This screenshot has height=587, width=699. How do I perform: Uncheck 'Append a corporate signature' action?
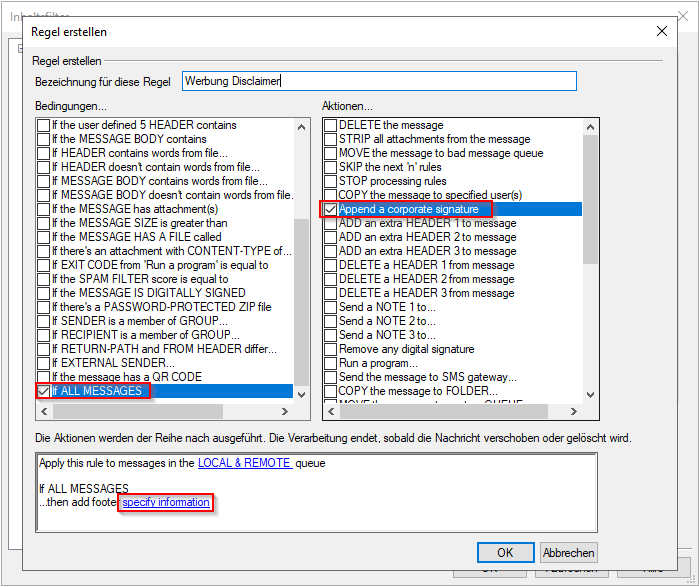(x=331, y=209)
